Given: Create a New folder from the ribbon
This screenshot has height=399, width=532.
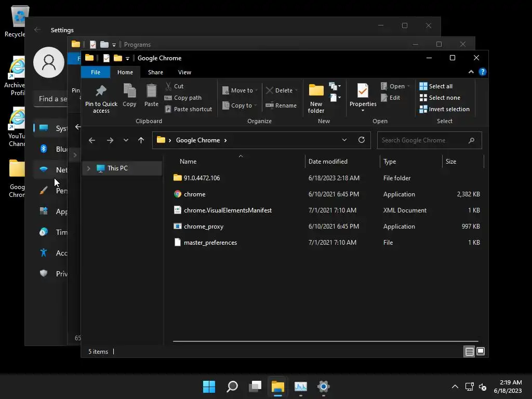Looking at the screenshot, I should [316, 98].
